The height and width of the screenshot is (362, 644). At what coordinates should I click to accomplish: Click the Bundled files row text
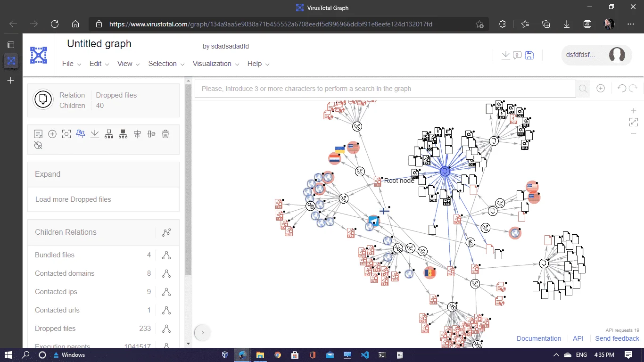coord(55,255)
